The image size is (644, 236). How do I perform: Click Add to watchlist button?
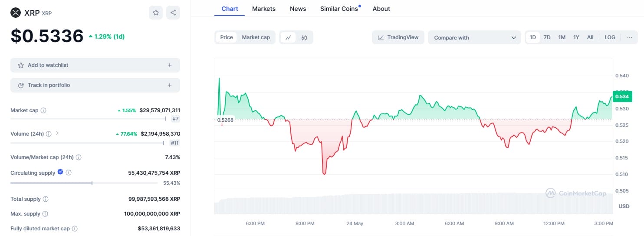(95, 65)
